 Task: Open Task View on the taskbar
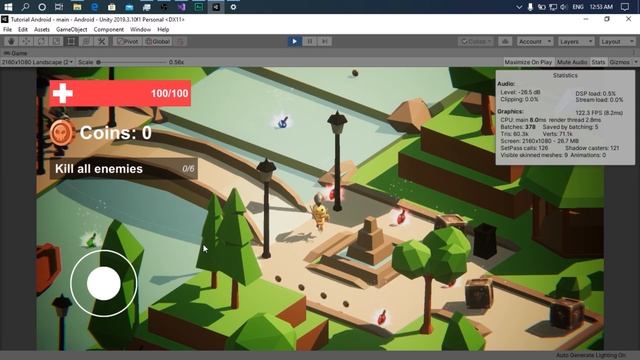point(59,7)
